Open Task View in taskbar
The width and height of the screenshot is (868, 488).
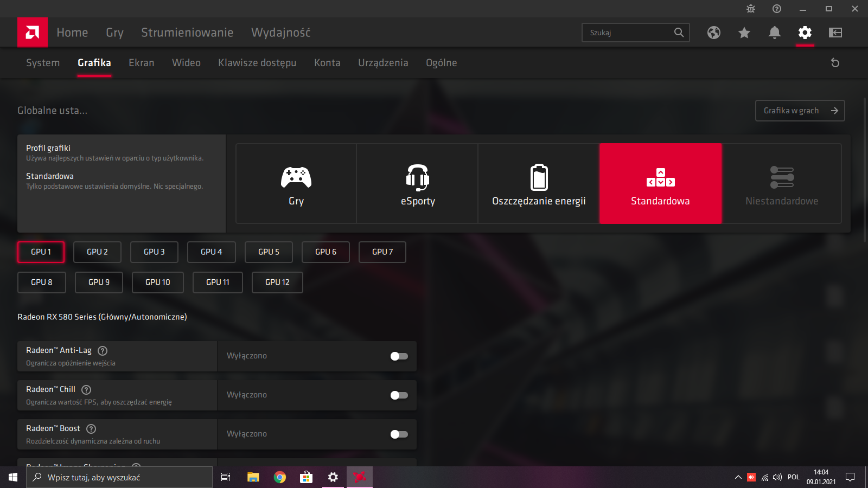point(226,477)
